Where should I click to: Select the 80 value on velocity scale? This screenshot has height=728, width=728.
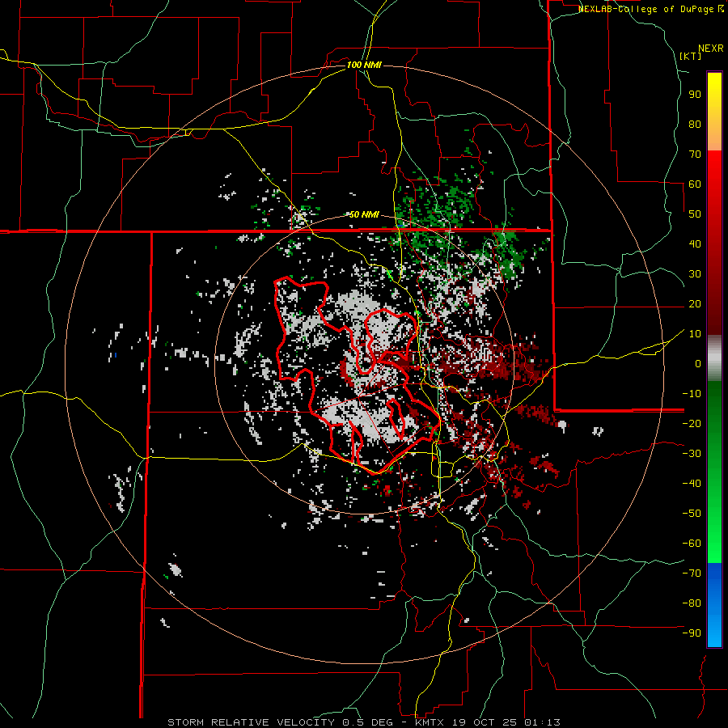pyautogui.click(x=695, y=125)
